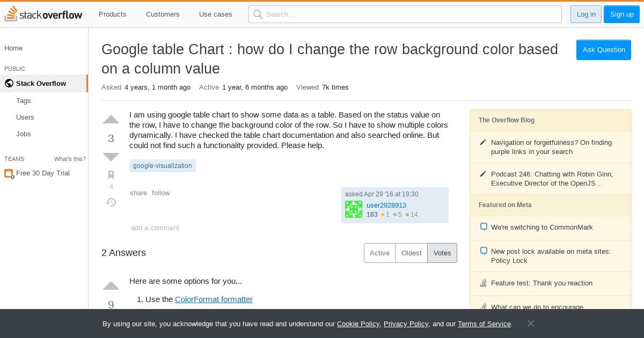
Task: Open the question title link
Action: [x=330, y=59]
